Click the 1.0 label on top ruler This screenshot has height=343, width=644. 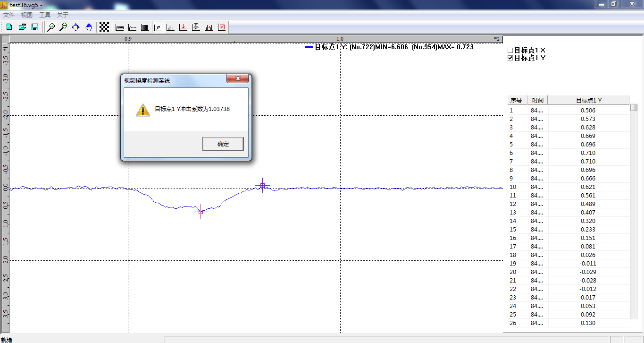(x=340, y=39)
